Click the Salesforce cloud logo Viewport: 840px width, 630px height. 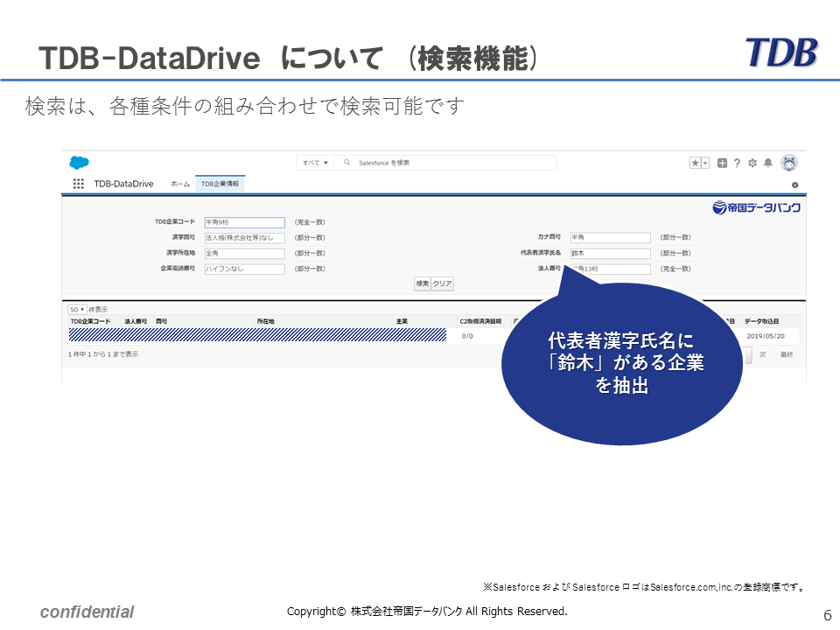(80, 163)
